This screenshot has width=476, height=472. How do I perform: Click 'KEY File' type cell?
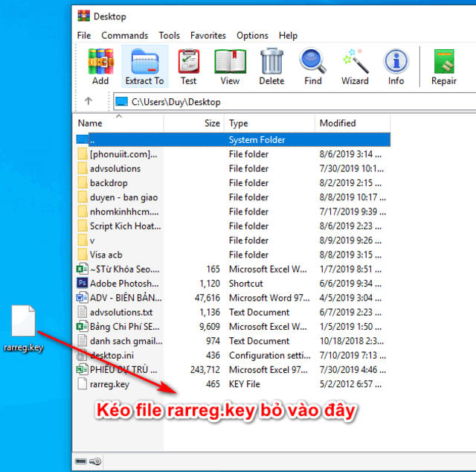tap(245, 384)
